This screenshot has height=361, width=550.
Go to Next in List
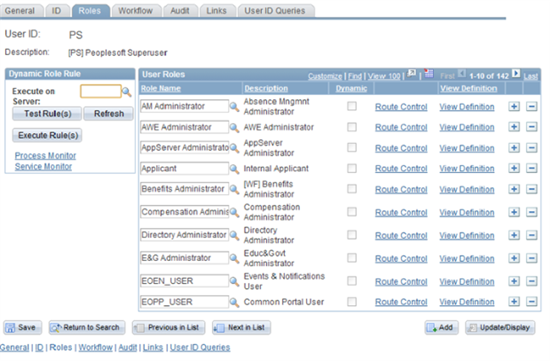point(241,328)
